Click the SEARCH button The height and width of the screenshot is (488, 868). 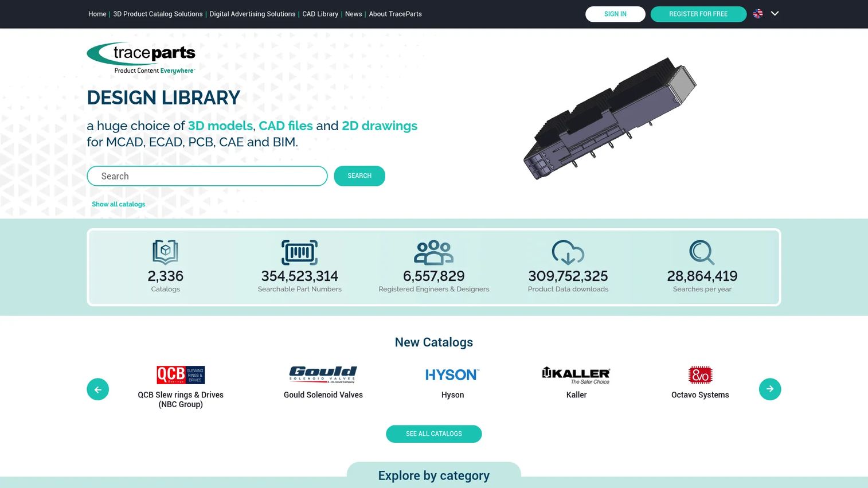coord(359,176)
